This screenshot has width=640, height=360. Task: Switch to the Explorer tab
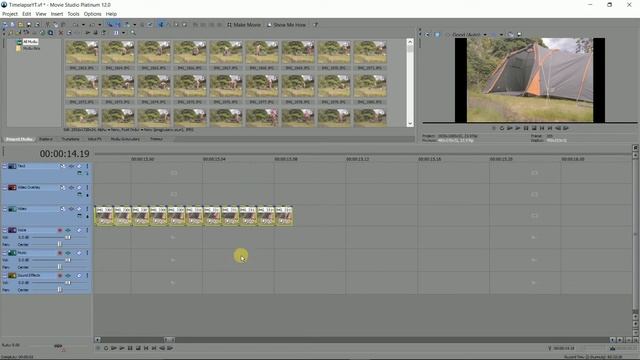[46, 139]
